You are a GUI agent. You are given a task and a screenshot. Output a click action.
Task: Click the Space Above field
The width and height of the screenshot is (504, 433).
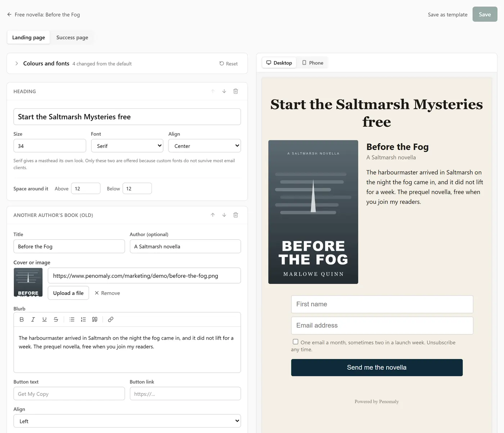86,188
